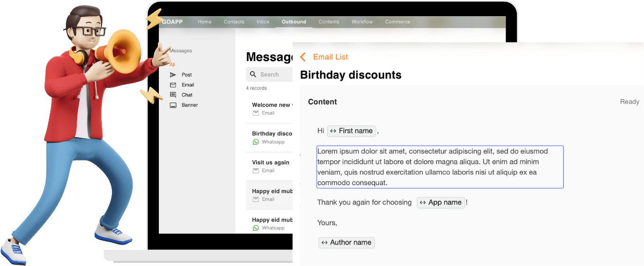This screenshot has width=644, height=266.
Task: Select the Outbound tab
Action: pyautogui.click(x=294, y=22)
